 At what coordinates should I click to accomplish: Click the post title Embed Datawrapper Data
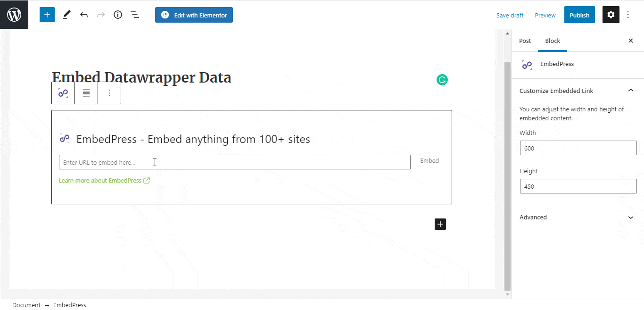141,77
